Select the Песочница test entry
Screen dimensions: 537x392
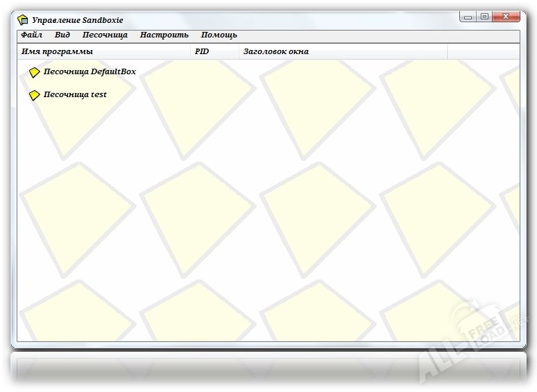[75, 94]
